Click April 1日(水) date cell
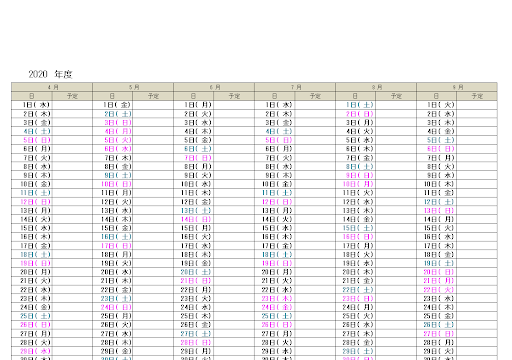Image resolution: width=512 pixels, height=360 pixels. click(x=32, y=105)
